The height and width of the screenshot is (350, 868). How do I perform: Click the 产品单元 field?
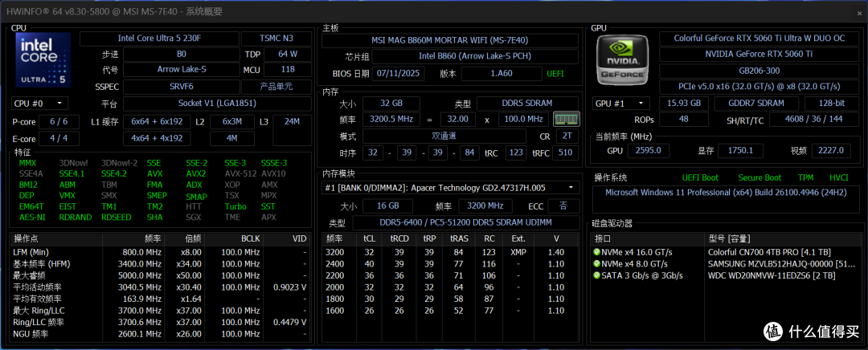(276, 87)
